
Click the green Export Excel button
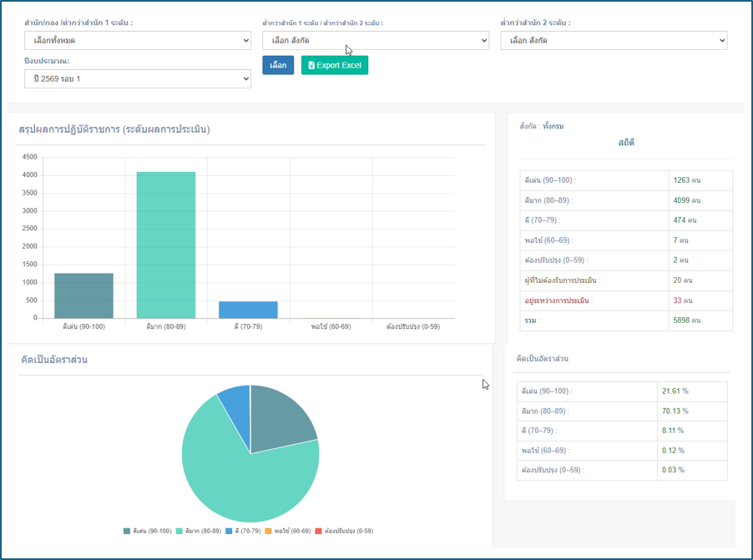[335, 65]
